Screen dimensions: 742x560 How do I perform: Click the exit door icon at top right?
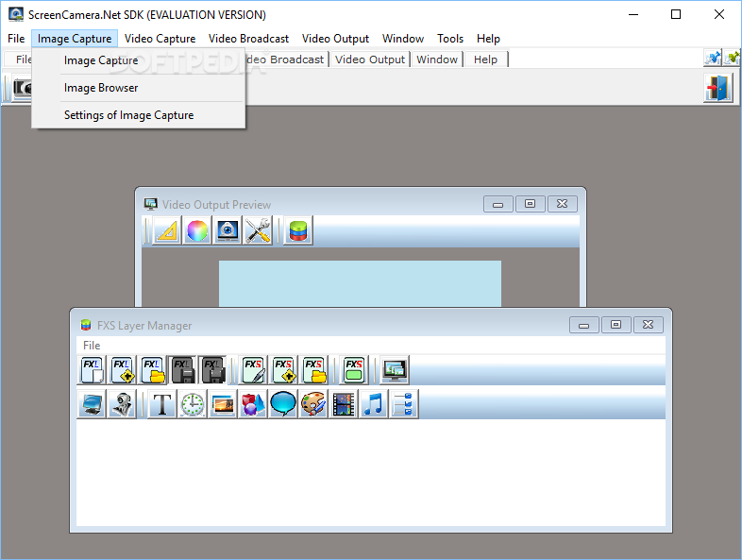717,87
